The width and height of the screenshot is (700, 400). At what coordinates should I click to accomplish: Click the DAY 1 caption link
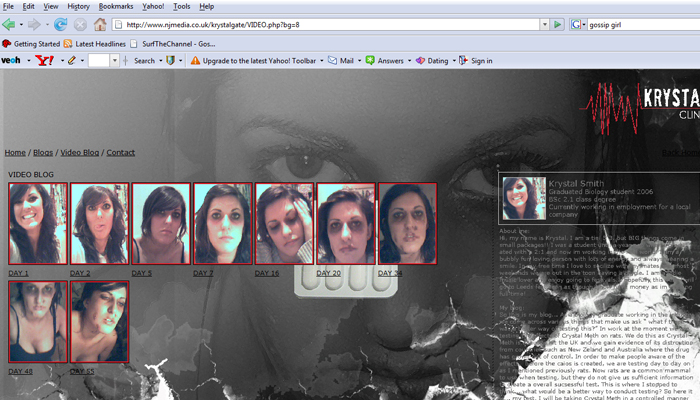coord(18,273)
